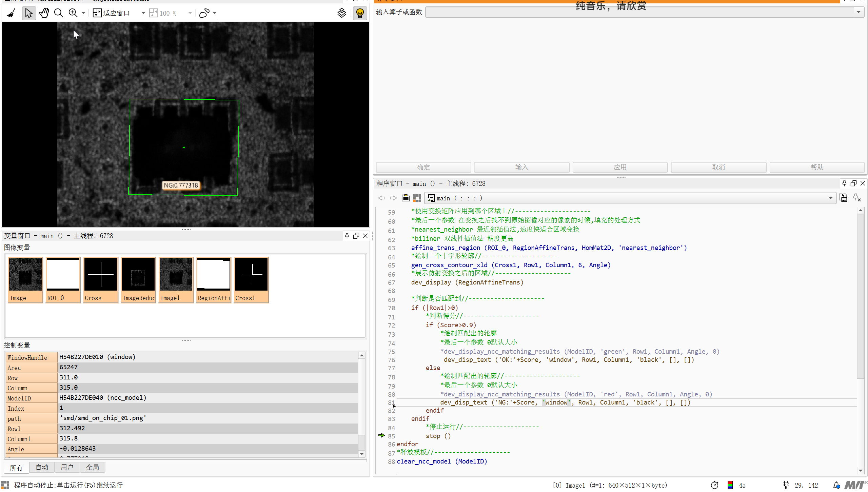Click the clear window broom icon
The image size is (868, 492).
pyautogui.click(x=11, y=13)
